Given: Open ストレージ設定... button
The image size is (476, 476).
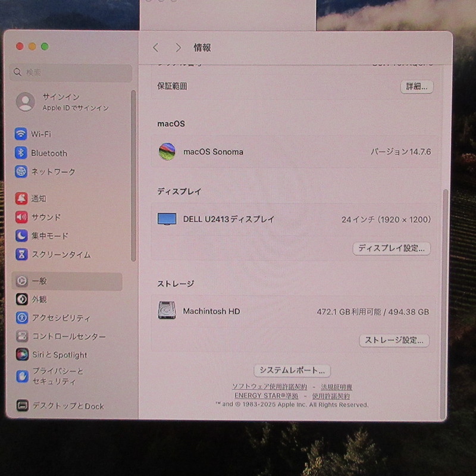Looking at the screenshot, I should click(x=394, y=340).
